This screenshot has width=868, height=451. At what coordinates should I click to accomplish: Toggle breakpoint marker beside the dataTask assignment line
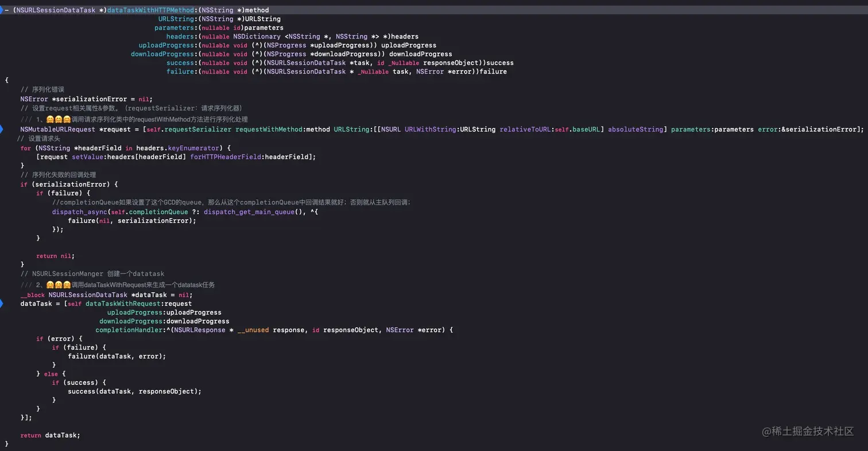pos(2,304)
